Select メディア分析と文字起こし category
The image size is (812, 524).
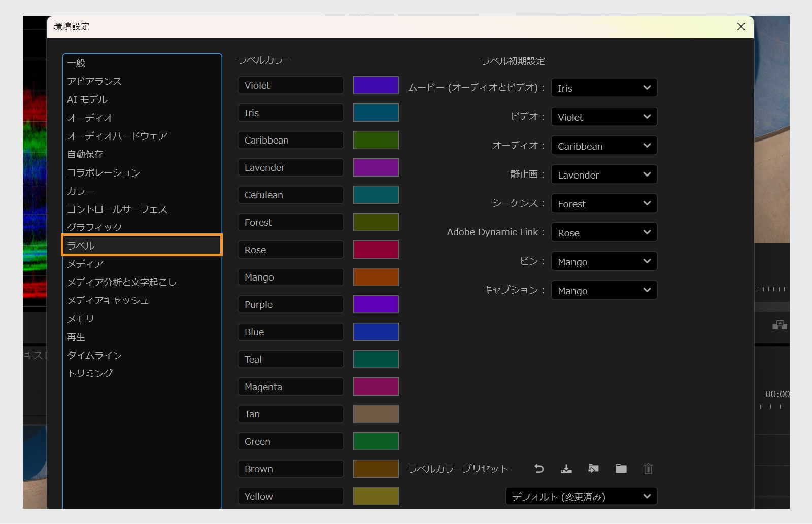click(x=142, y=282)
